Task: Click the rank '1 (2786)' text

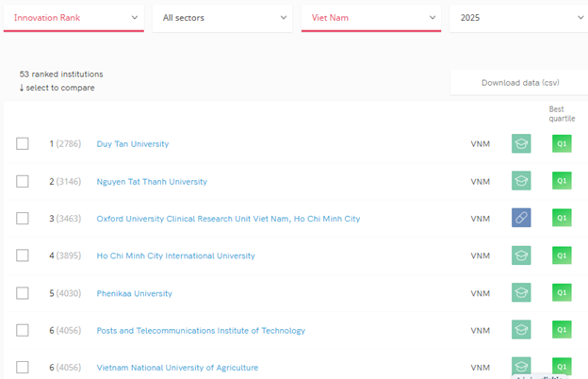Action: coord(65,143)
